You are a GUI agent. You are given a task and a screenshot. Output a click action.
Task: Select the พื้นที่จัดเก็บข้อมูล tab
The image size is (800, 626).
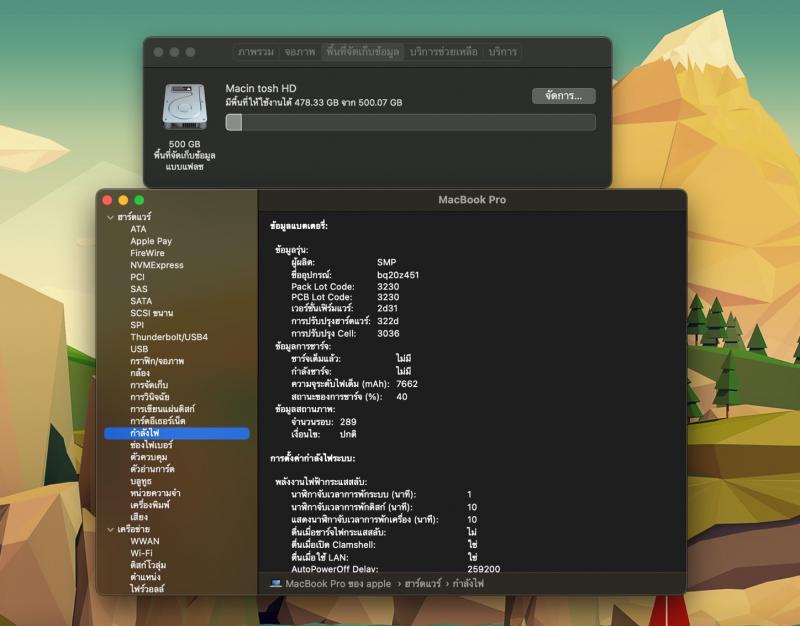click(362, 52)
